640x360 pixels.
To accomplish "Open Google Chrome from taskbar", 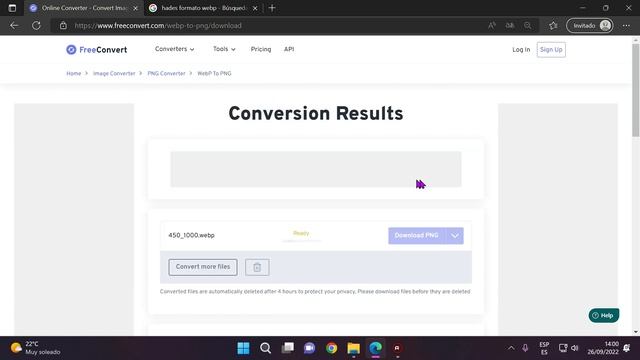I will [332, 348].
